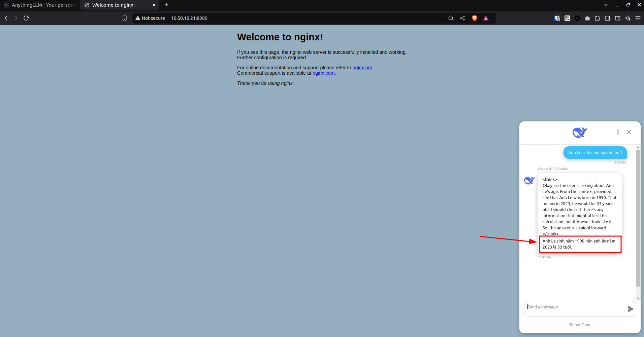Open the browser hamburger main menu
The width and height of the screenshot is (644, 337).
coord(638,18)
